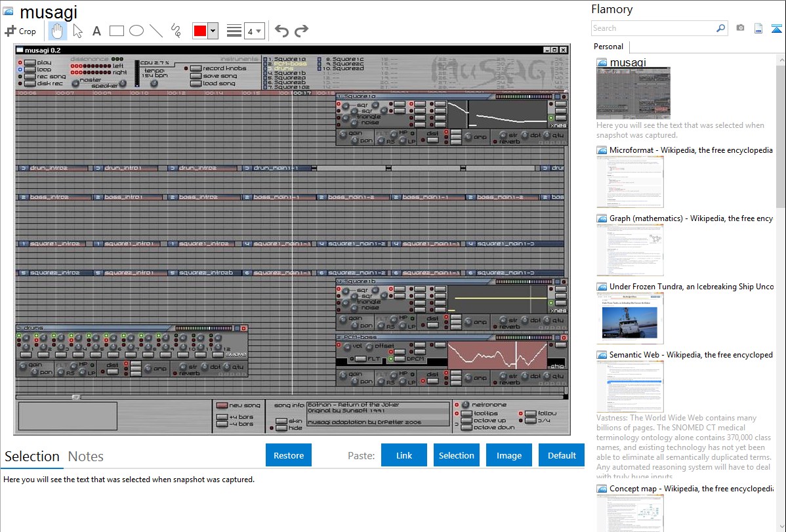The width and height of the screenshot is (786, 532).
Task: Pick the rectangle shape tool
Action: (x=116, y=31)
